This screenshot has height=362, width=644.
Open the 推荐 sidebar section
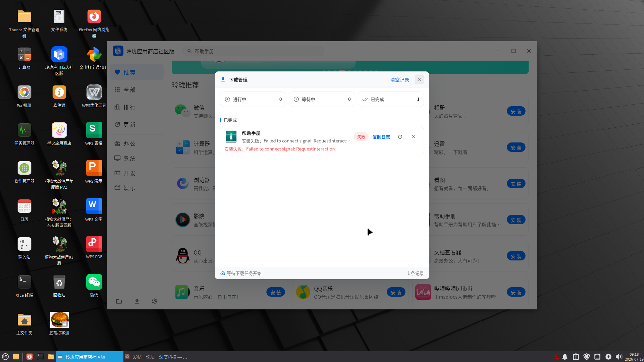(x=137, y=72)
